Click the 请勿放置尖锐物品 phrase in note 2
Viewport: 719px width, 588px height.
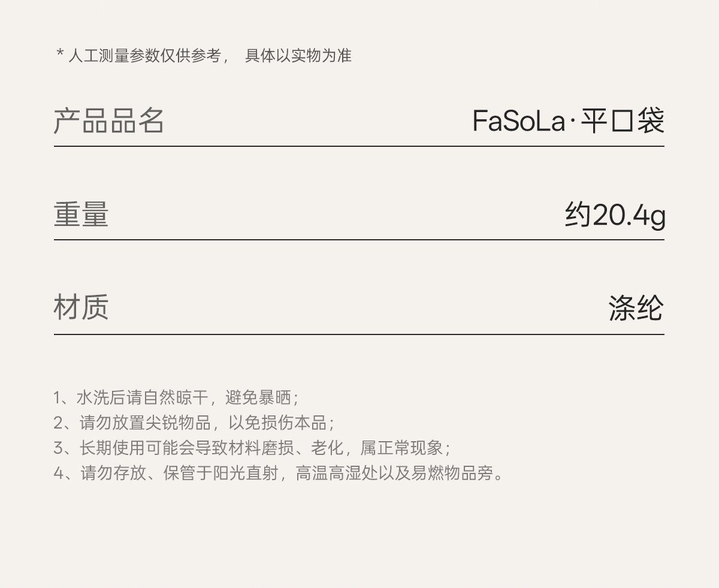pos(145,423)
